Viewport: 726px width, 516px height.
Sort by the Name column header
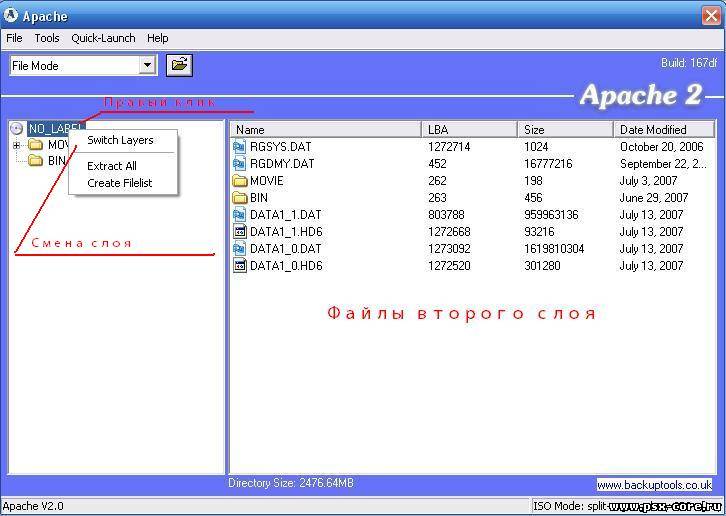[x=325, y=130]
